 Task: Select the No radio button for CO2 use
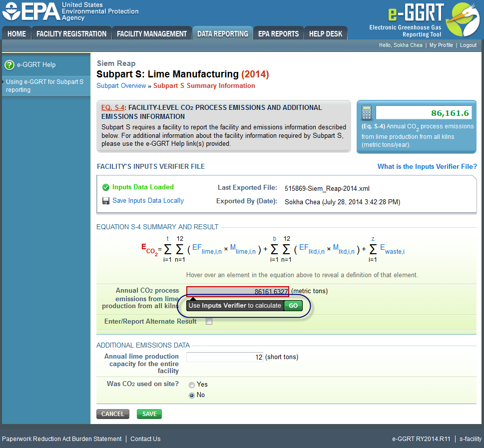[x=192, y=395]
